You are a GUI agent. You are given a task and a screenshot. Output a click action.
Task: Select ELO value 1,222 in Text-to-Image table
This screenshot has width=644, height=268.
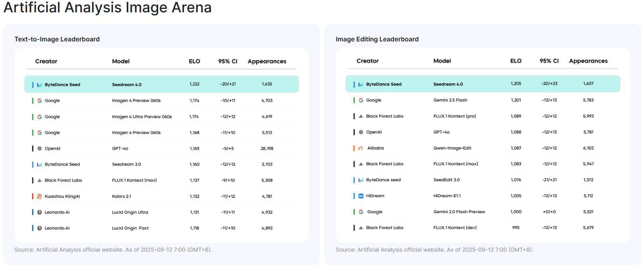[195, 84]
